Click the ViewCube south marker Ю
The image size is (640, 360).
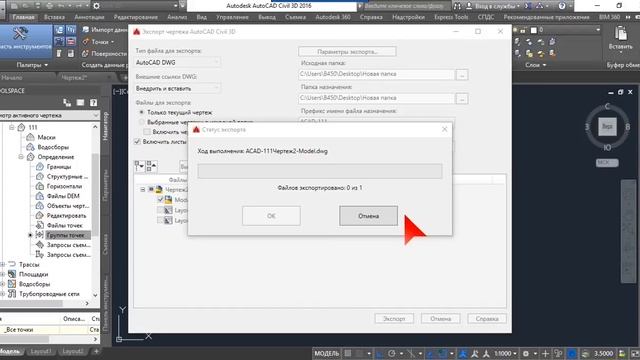point(607,147)
